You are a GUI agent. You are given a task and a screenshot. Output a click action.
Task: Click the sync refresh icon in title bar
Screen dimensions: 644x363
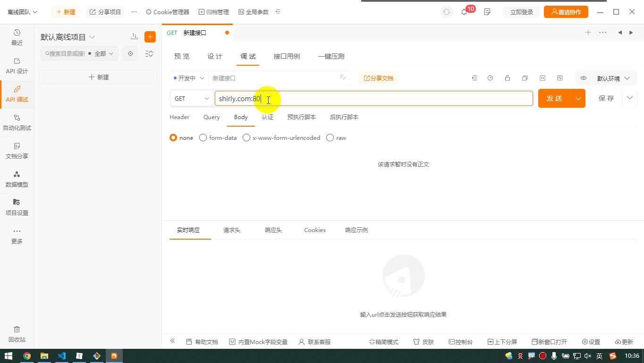point(447,12)
